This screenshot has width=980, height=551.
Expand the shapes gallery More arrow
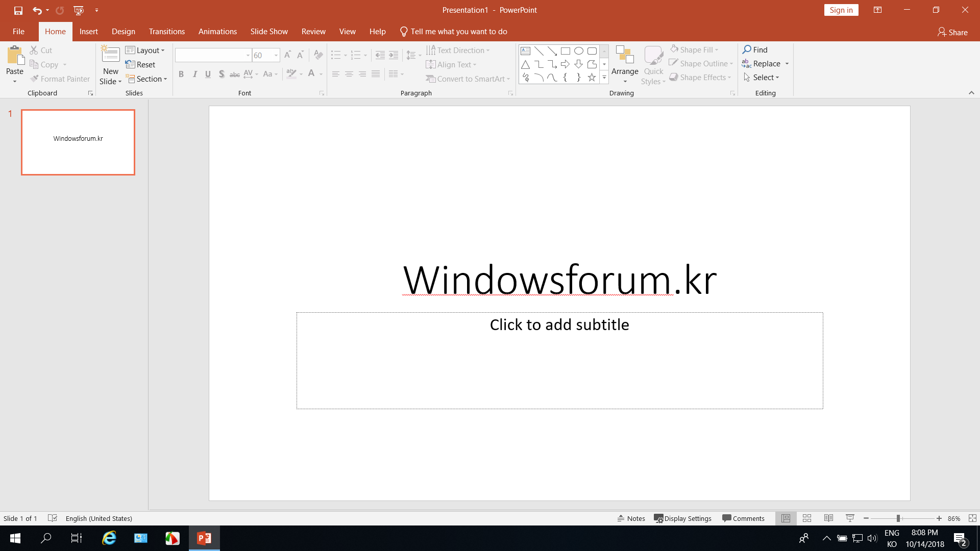pos(604,78)
